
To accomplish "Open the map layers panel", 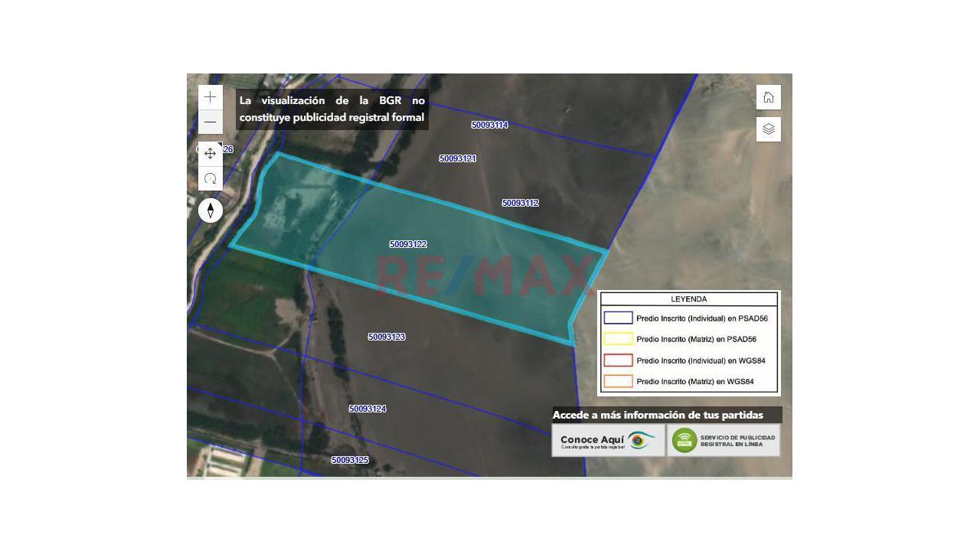I will pyautogui.click(x=769, y=129).
